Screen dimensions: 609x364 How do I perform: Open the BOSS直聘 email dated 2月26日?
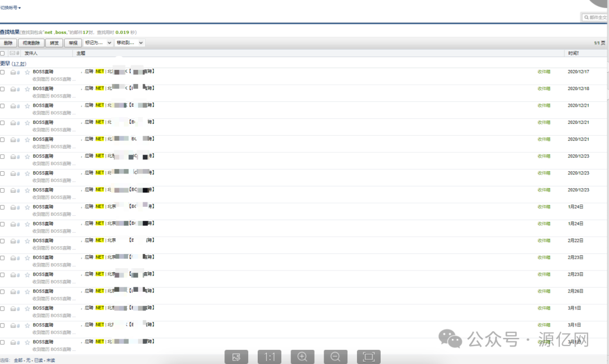tap(43, 291)
